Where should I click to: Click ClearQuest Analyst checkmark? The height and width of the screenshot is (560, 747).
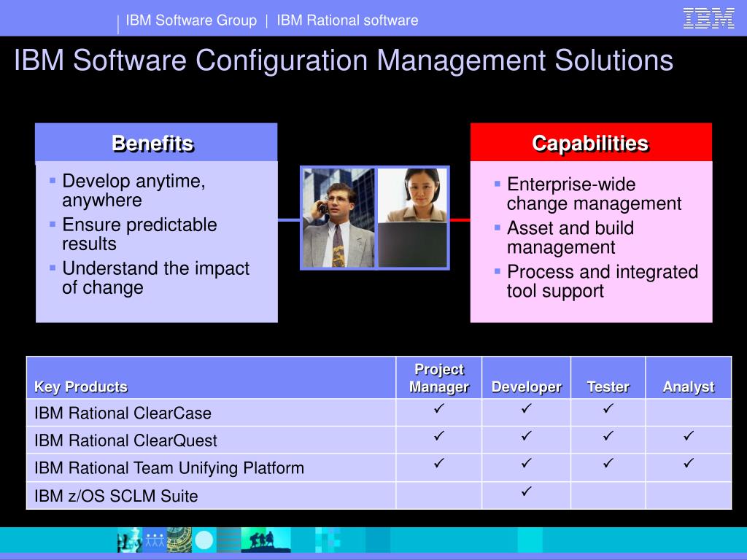[x=689, y=435]
